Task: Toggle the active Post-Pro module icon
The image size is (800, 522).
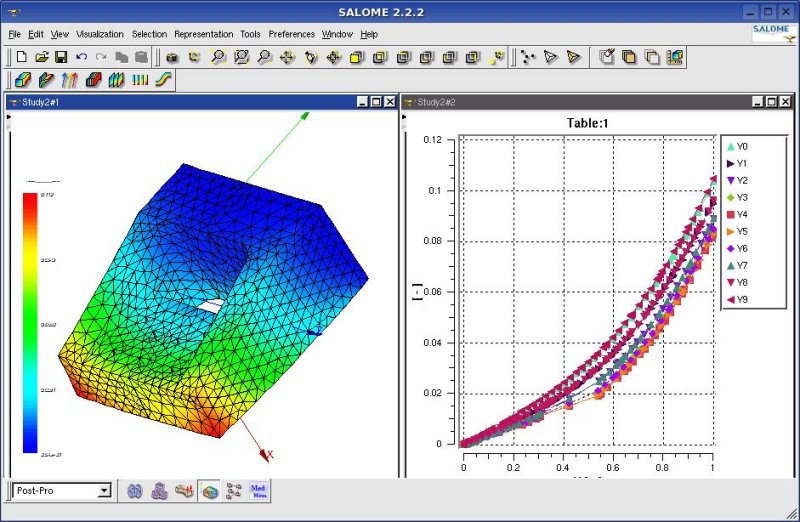Action: coord(209,491)
